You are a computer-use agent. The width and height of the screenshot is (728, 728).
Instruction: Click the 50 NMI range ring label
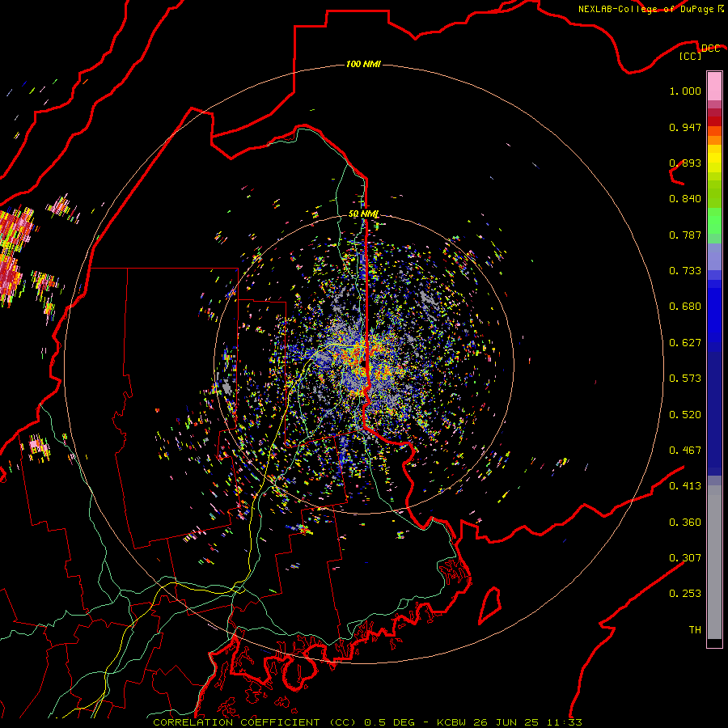363,214
